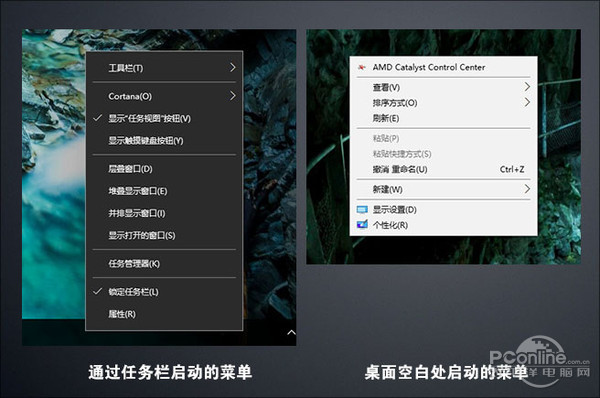The width and height of the screenshot is (600, 398).
Task: Select 撤消 重命名(U) entry
Action: 443,169
